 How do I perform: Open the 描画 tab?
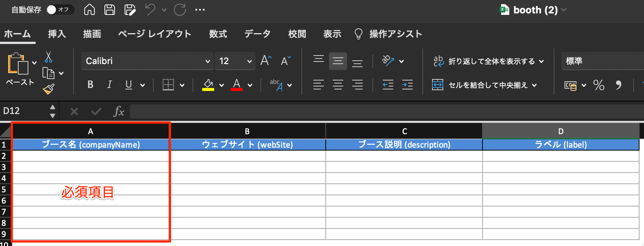click(92, 34)
